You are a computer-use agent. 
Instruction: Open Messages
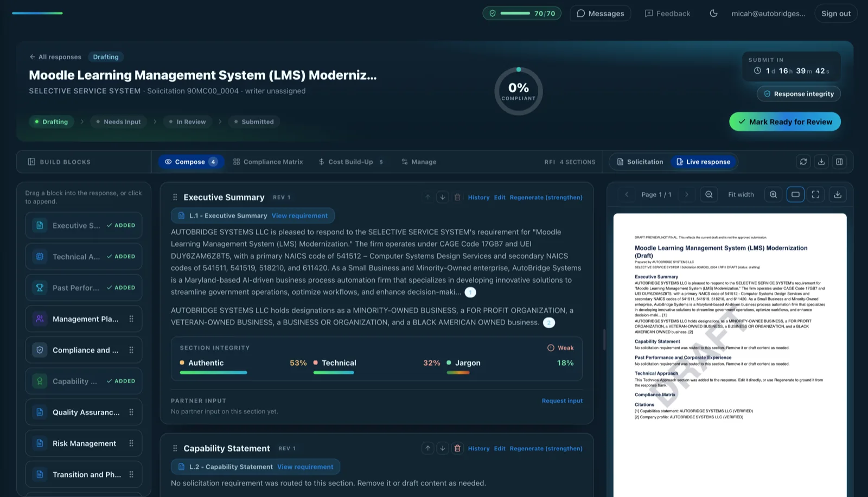point(600,14)
